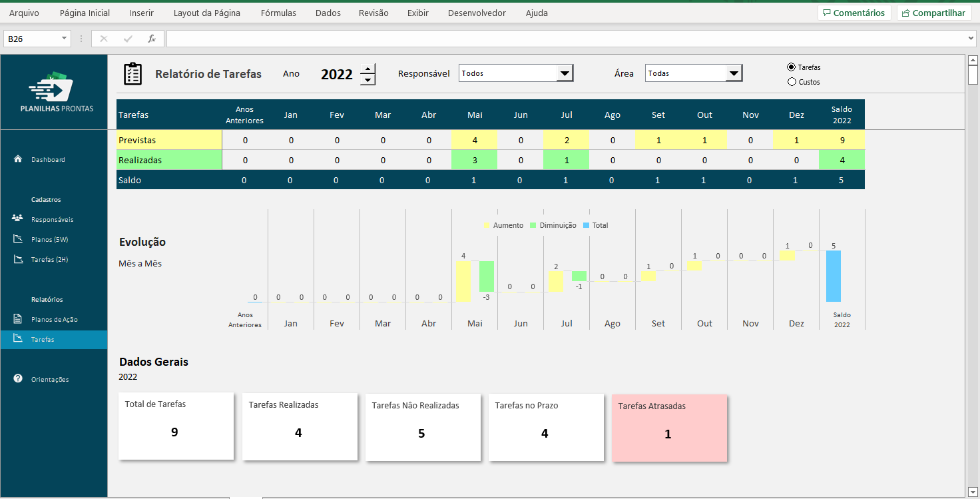Open the Responsável dropdown showing Todos
The image size is (980, 499).
[565, 73]
